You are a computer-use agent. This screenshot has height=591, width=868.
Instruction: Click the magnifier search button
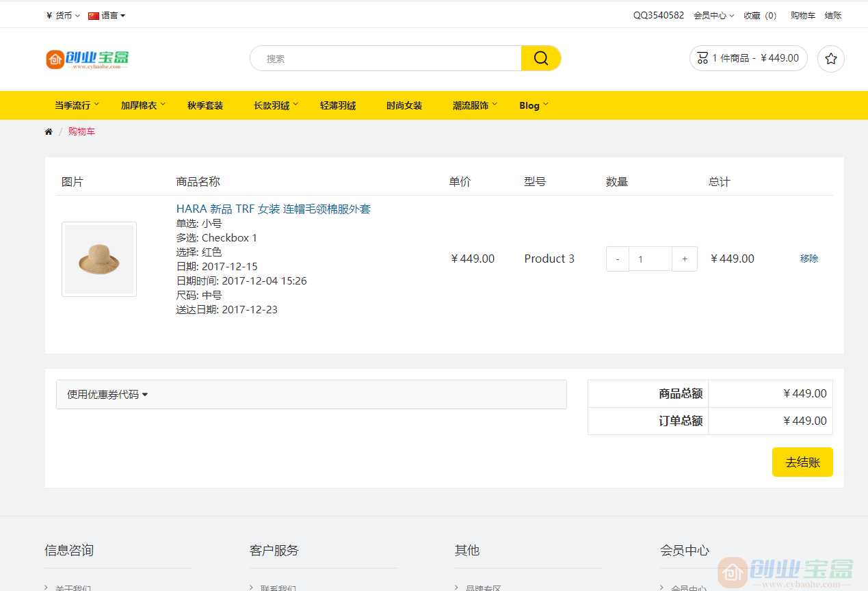540,58
